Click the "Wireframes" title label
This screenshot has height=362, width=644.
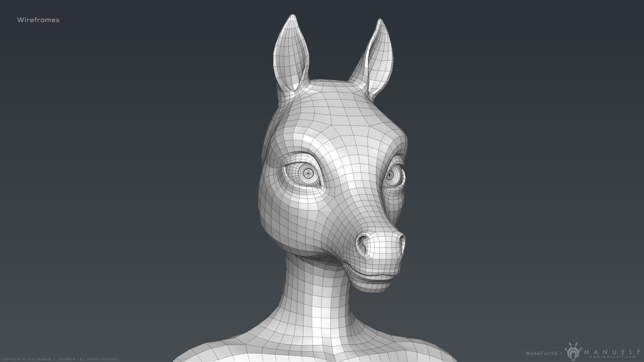point(38,20)
